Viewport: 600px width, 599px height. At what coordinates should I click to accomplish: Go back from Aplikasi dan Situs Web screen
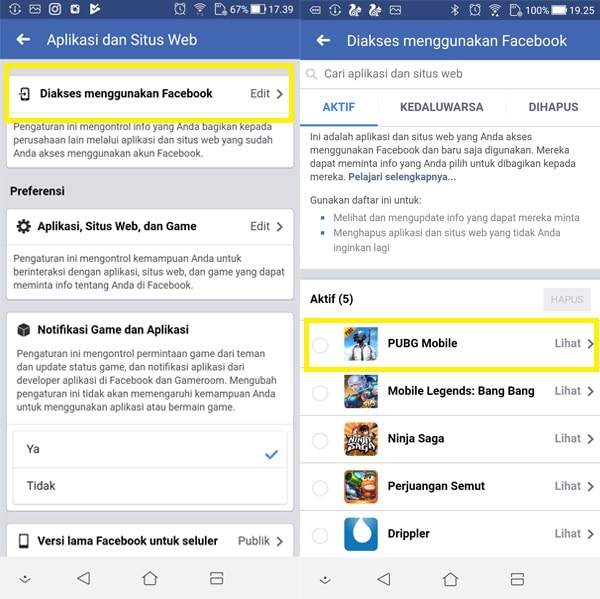(x=23, y=39)
